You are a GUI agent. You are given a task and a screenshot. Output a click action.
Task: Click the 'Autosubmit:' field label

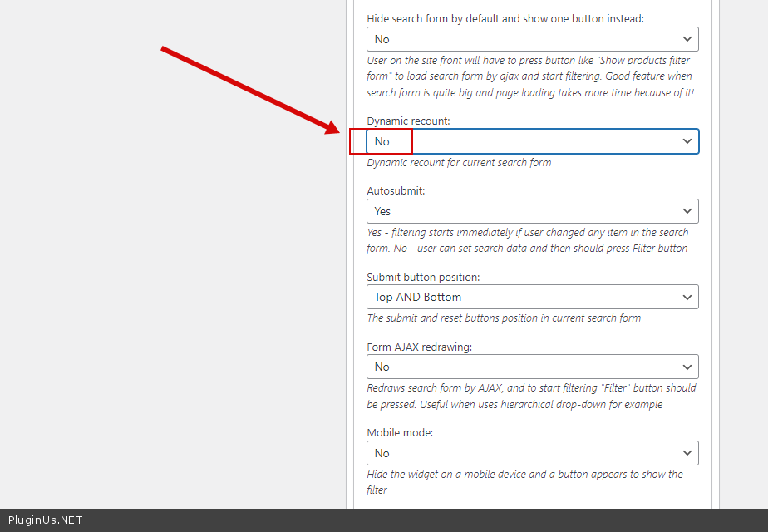pyautogui.click(x=396, y=191)
